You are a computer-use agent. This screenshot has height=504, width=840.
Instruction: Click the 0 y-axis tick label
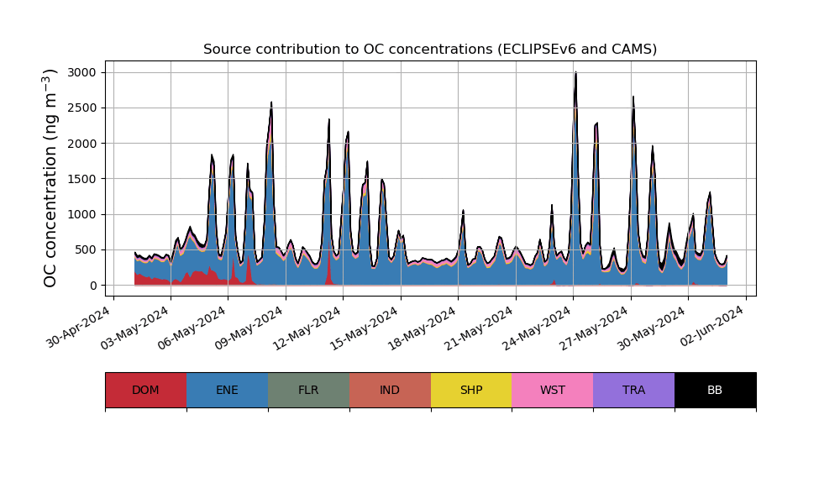[x=94, y=286]
